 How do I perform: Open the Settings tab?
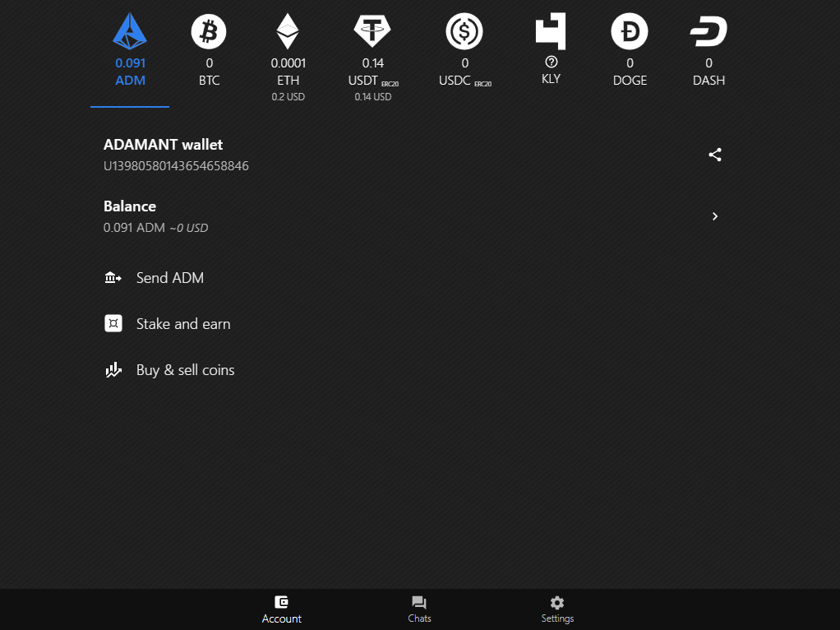557,609
